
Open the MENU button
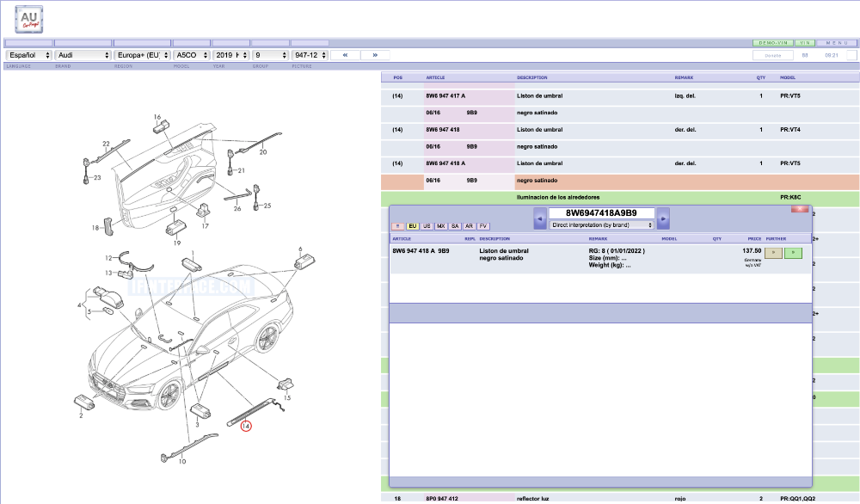837,43
